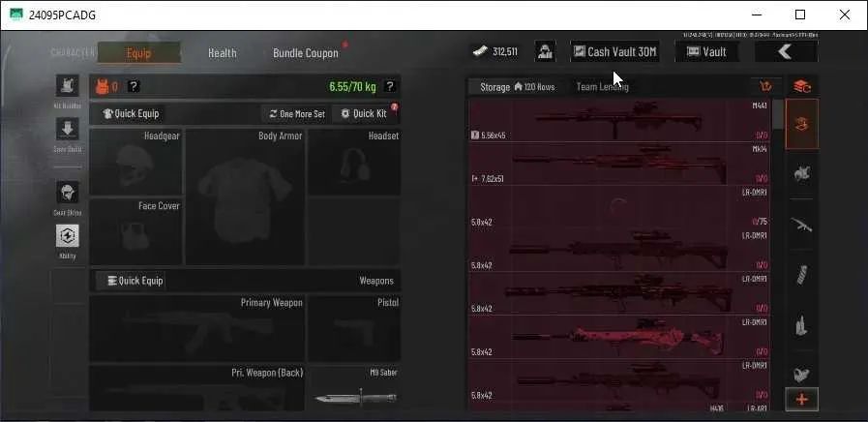Click the Save Outfit download icon
This screenshot has height=422, width=868.
click(x=68, y=129)
